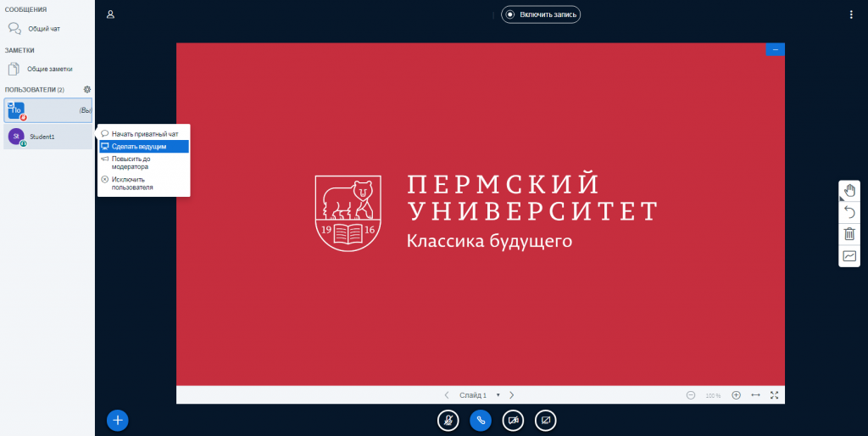This screenshot has width=868, height=436.
Task: Open the blue plus actions button
Action: [117, 420]
